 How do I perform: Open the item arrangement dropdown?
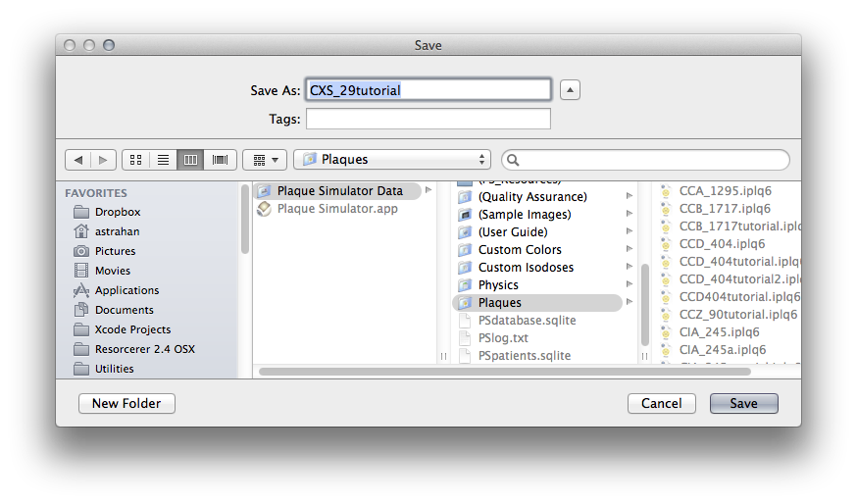click(264, 159)
